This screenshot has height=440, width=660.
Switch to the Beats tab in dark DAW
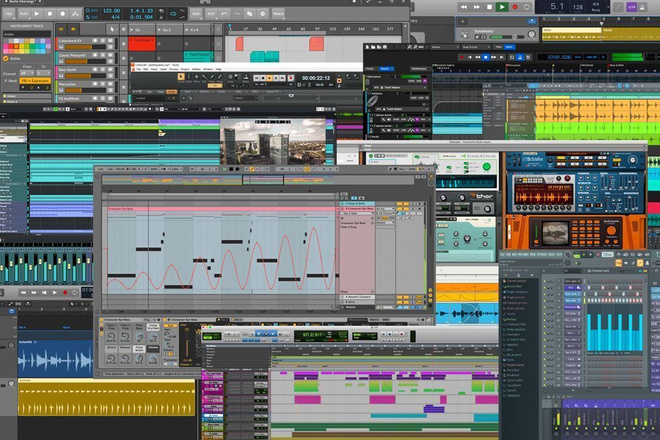509,47
